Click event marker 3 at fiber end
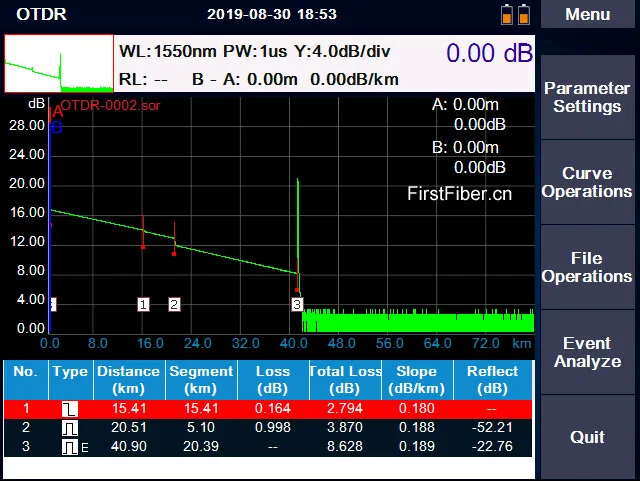 (297, 304)
